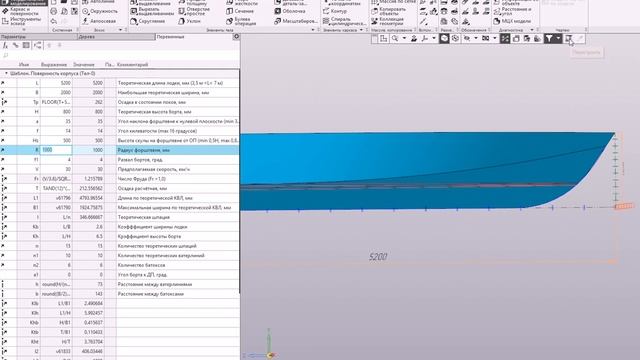Image resolution: width=640 pixels, height=360 pixels.
Task: Open Variables panel settings gear
Action: click(236, 37)
